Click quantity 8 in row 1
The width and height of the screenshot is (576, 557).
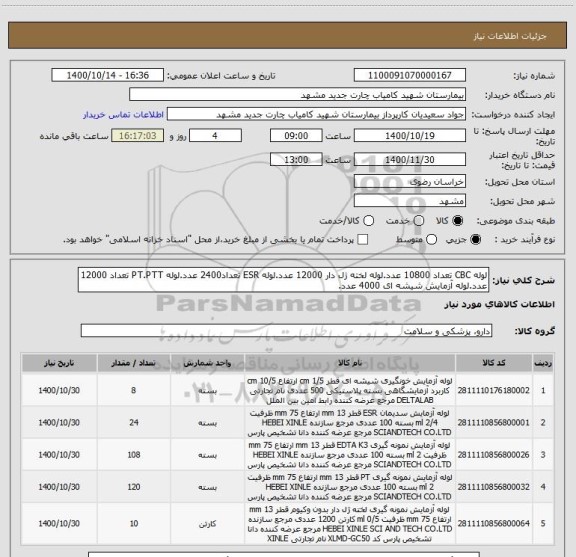[134, 390]
